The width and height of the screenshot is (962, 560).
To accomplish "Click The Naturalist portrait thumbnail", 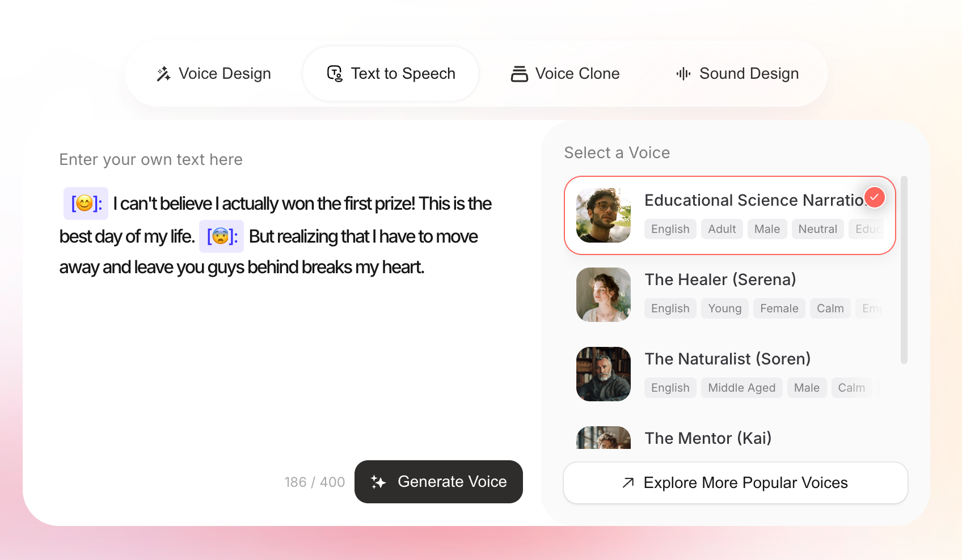I will [604, 374].
